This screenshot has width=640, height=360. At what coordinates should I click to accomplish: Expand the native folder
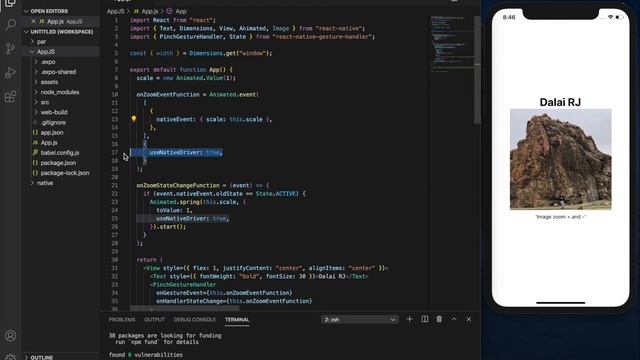click(x=60, y=183)
